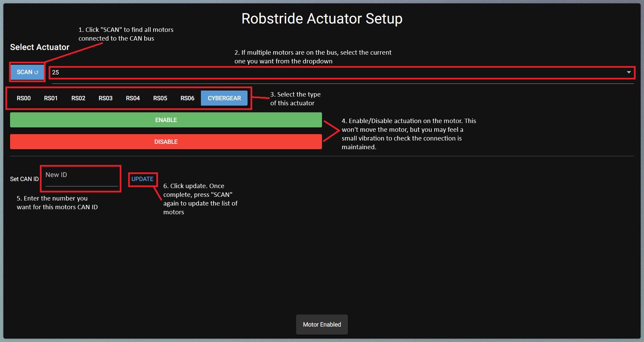Viewport: 644px width, 342px height.
Task: Open the actuator ID dropdown arrow
Action: 629,72
